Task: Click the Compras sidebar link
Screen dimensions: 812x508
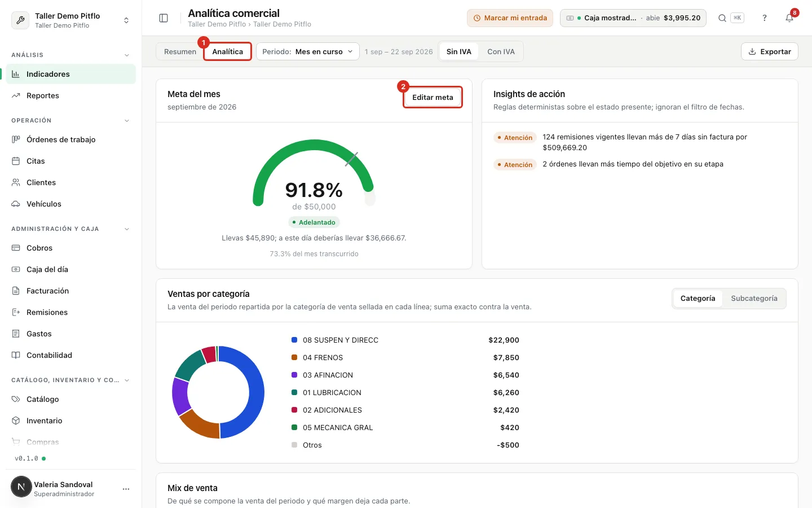Action: tap(71, 442)
